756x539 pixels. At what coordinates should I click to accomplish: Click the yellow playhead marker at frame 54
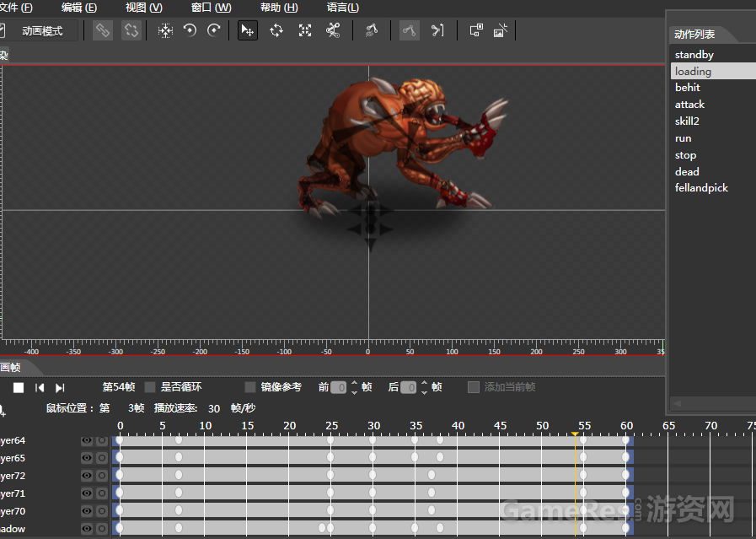click(575, 435)
